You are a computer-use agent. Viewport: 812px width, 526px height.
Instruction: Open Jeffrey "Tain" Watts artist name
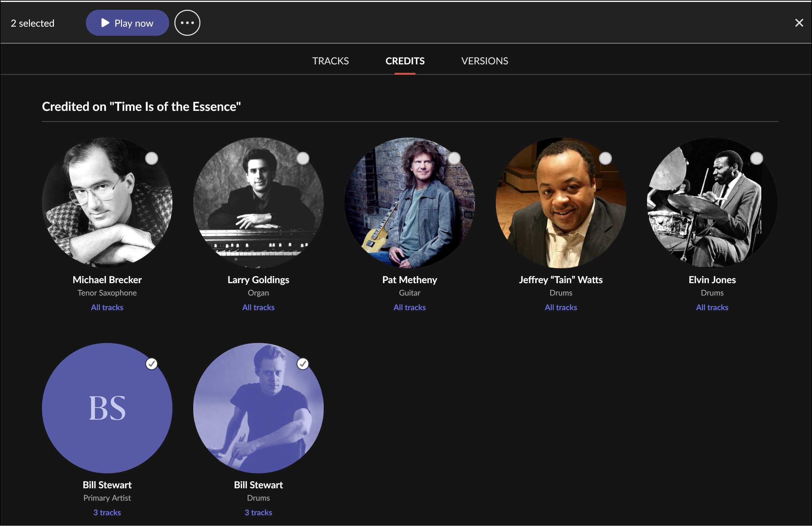point(561,280)
